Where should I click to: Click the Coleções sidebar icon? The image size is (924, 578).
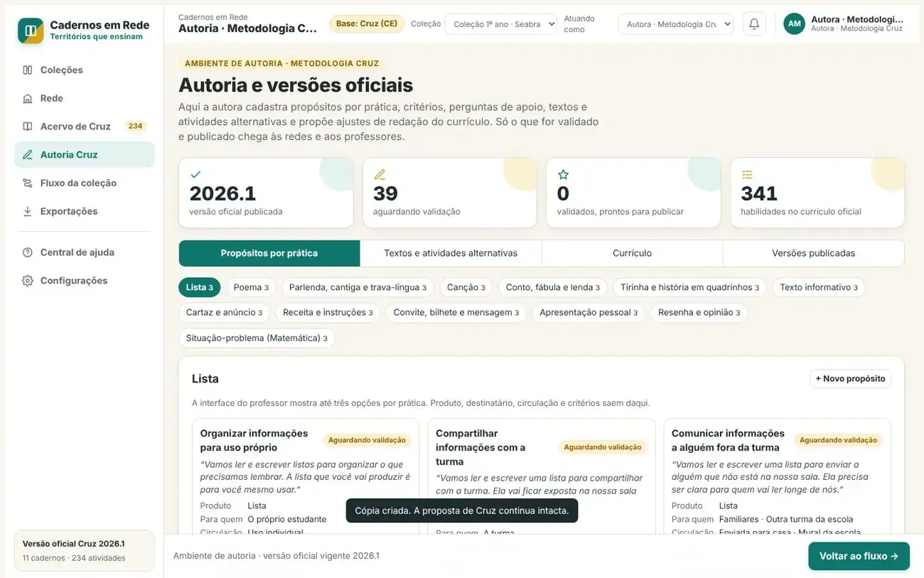coord(28,70)
